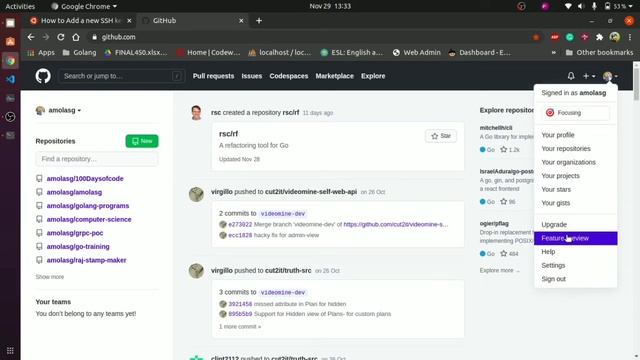Screen dimensions: 640x360
Task: Launch VS Code from Ubuntu dock
Action: (x=10, y=79)
